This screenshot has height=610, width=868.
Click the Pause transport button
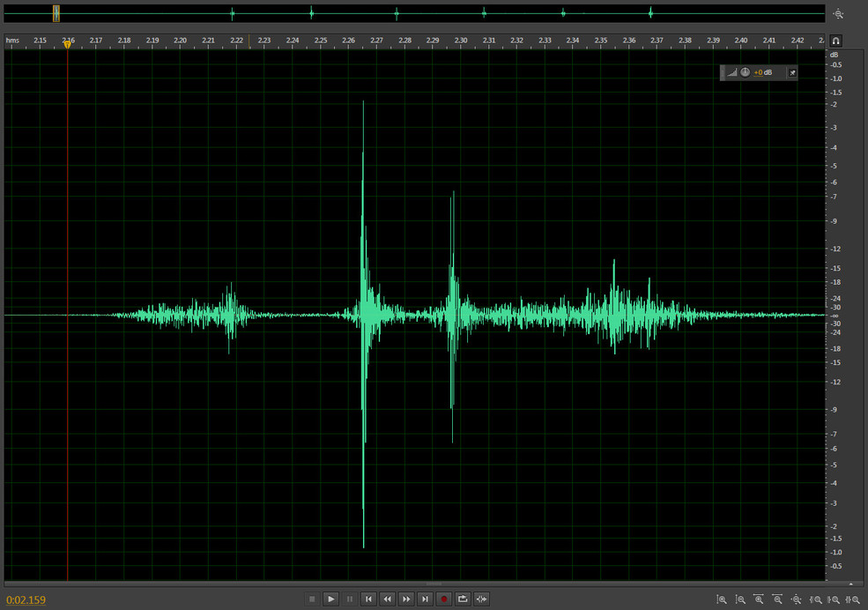tap(350, 599)
